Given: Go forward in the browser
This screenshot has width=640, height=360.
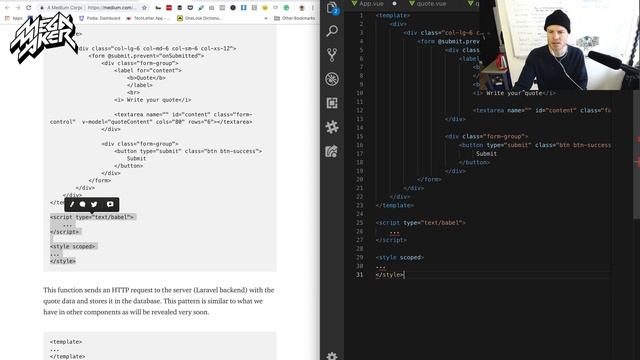Looking at the screenshot, I should [18, 8].
